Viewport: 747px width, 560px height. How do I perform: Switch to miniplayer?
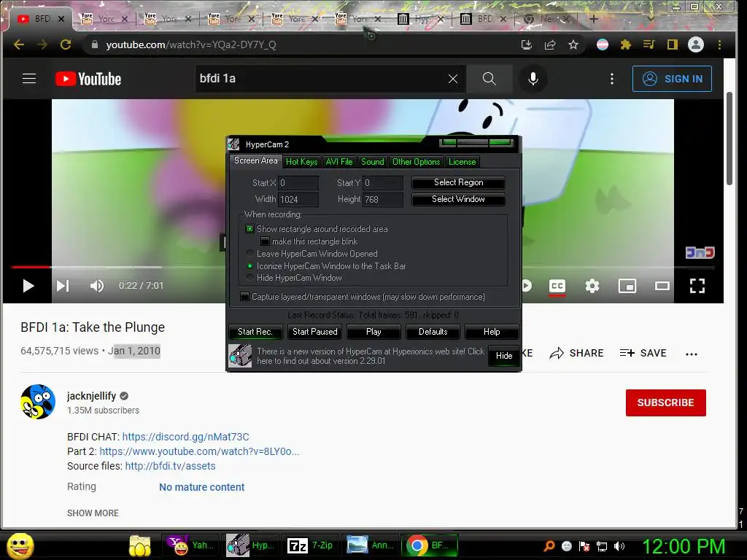pyautogui.click(x=627, y=286)
